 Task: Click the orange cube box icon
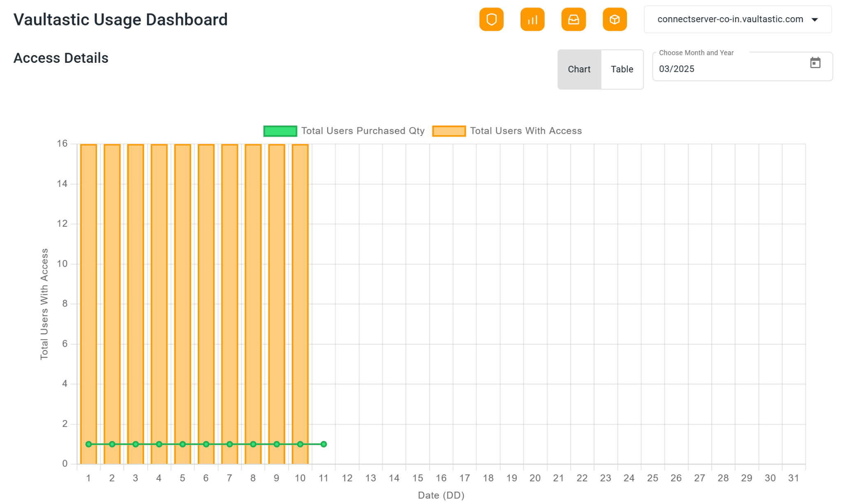click(x=614, y=19)
